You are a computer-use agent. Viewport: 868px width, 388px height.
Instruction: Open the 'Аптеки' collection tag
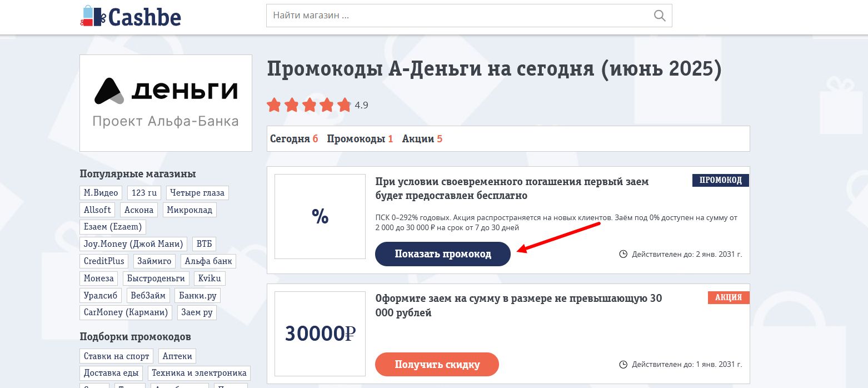[178, 356]
